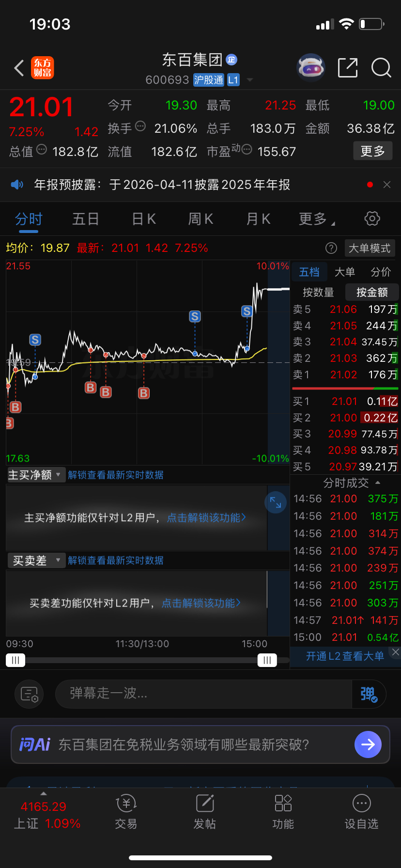Switch to 月K chart tab
This screenshot has width=401, height=868.
pos(258,219)
